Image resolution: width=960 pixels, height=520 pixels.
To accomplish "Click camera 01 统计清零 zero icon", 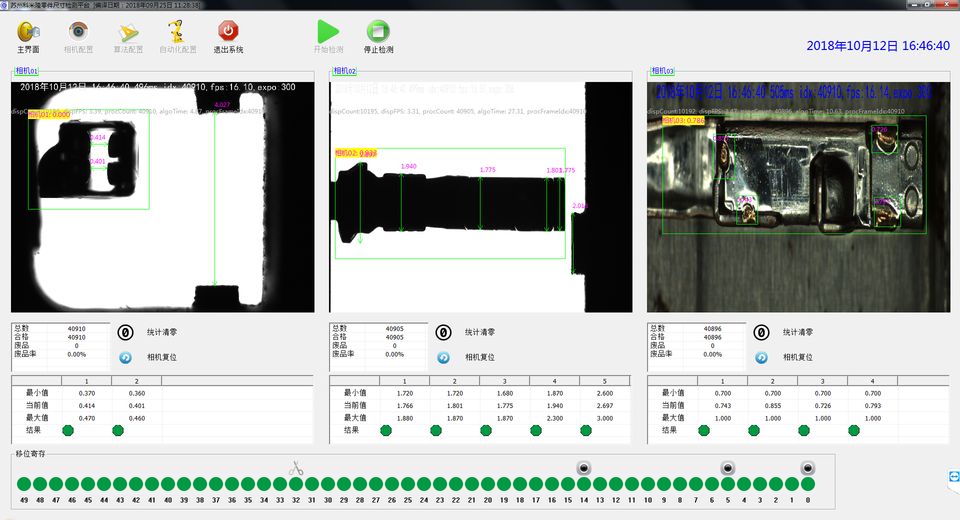I will coord(126,333).
